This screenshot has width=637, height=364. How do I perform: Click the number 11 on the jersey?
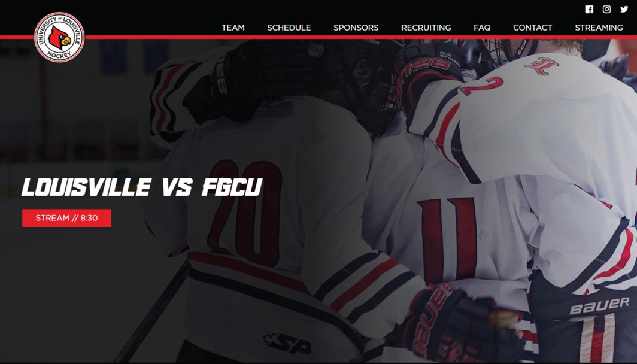(x=448, y=239)
